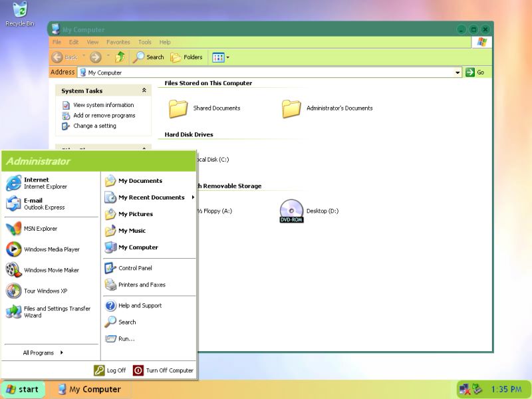Open the Desktop (D:) DVD-ROM drive
532x399 pixels.
(x=291, y=210)
